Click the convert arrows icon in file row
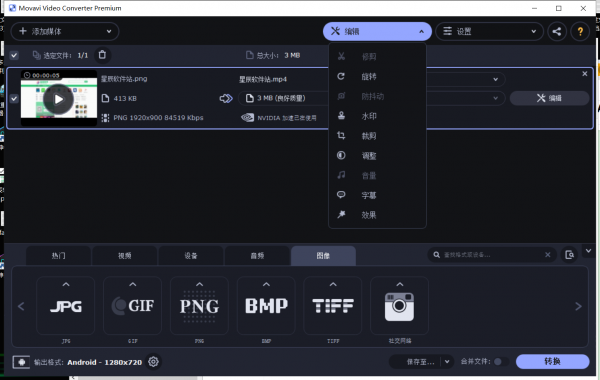 pyautogui.click(x=226, y=98)
